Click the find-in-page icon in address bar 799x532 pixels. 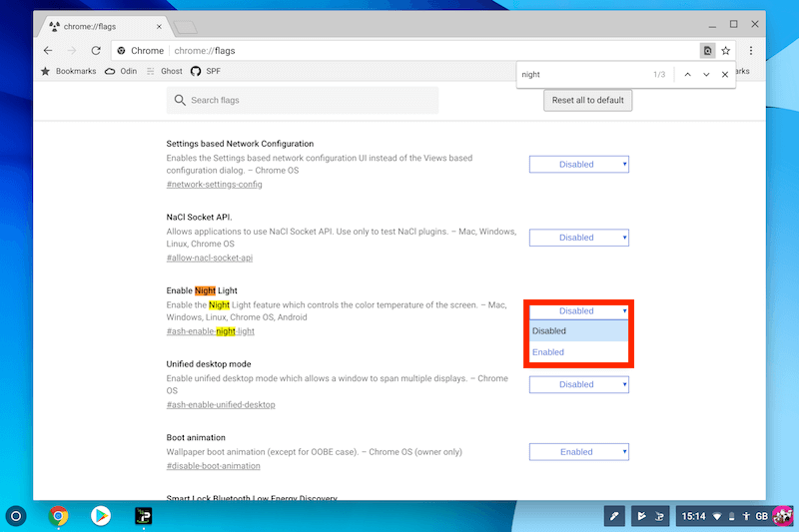pos(707,50)
